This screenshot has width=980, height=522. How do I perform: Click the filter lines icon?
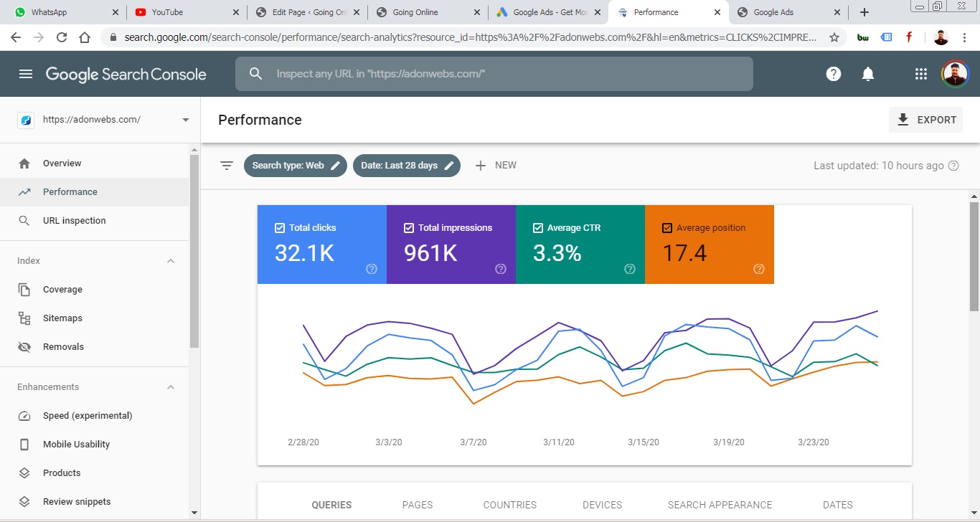[x=227, y=166]
